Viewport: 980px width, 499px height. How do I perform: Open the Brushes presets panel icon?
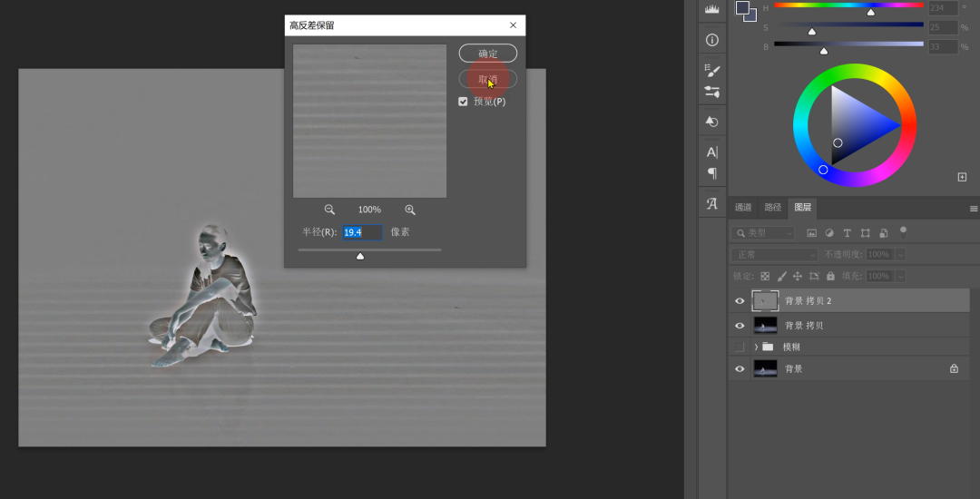pyautogui.click(x=712, y=92)
